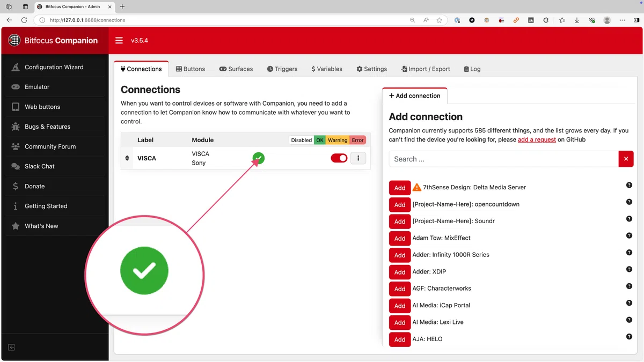Switch to the Variables tab
The image size is (644, 362).
(327, 69)
